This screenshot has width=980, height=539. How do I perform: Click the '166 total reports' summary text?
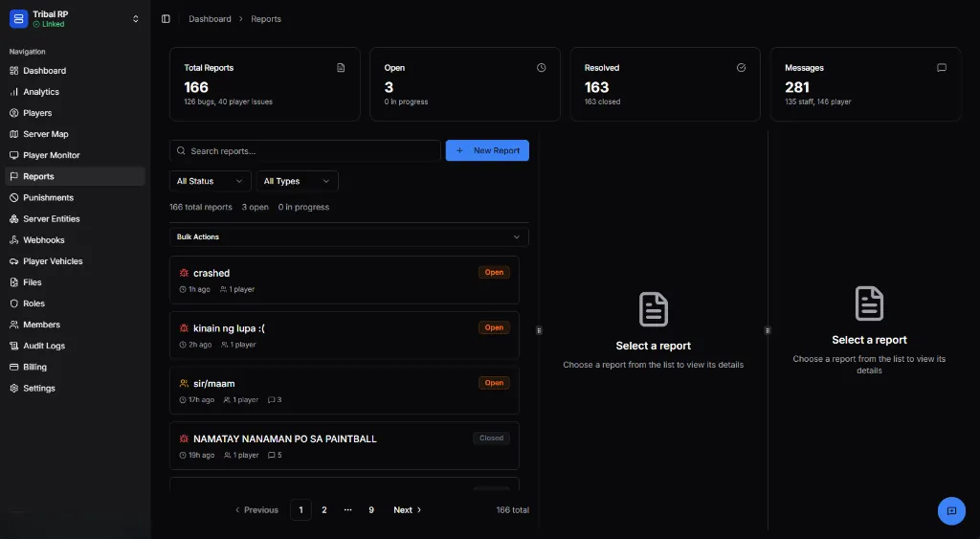(x=201, y=207)
